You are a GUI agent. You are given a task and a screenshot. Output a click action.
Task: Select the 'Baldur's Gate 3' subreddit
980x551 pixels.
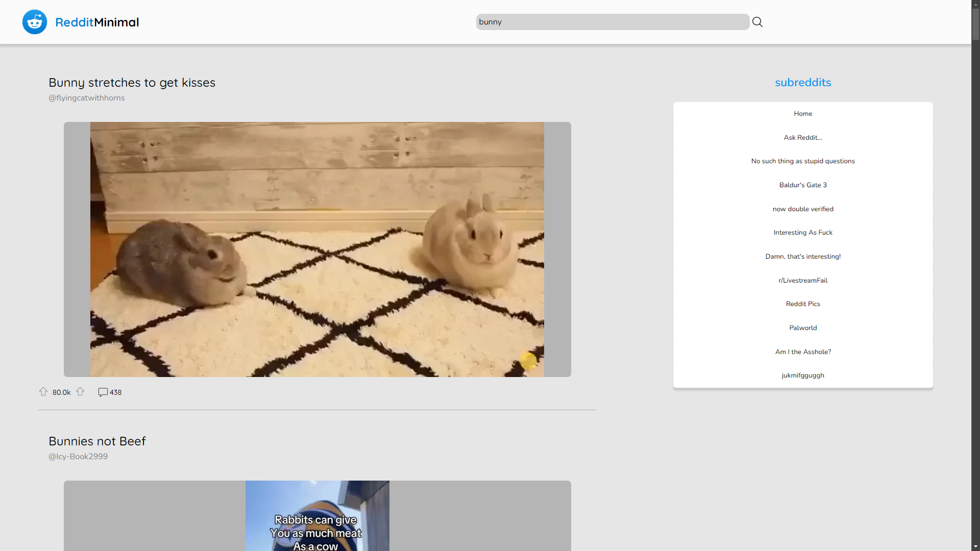tap(802, 185)
